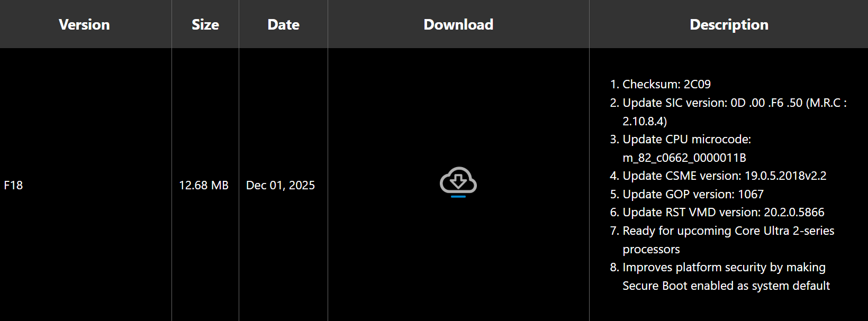This screenshot has height=321, width=868.
Task: Click the m_82_c0662_0000011B microcode text
Action: (x=684, y=158)
